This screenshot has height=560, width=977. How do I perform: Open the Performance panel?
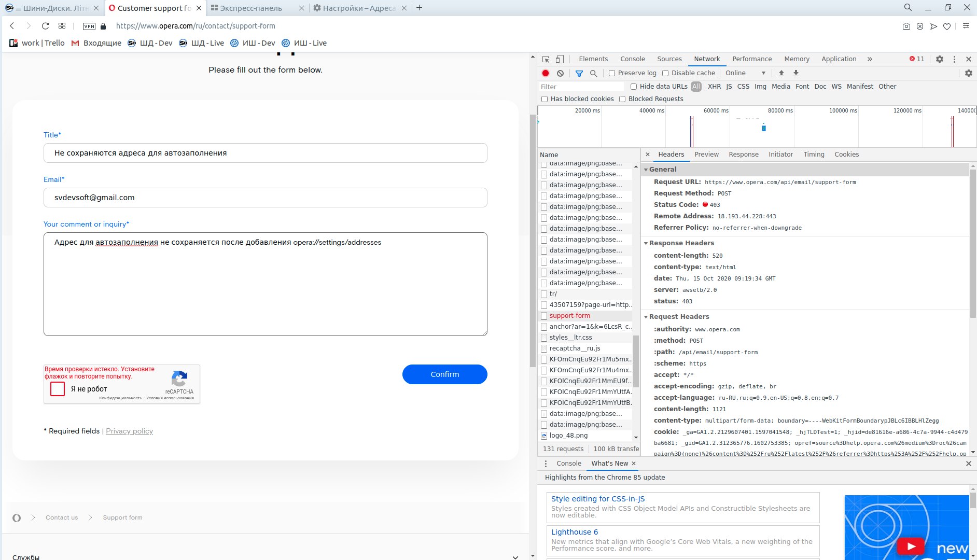point(752,59)
